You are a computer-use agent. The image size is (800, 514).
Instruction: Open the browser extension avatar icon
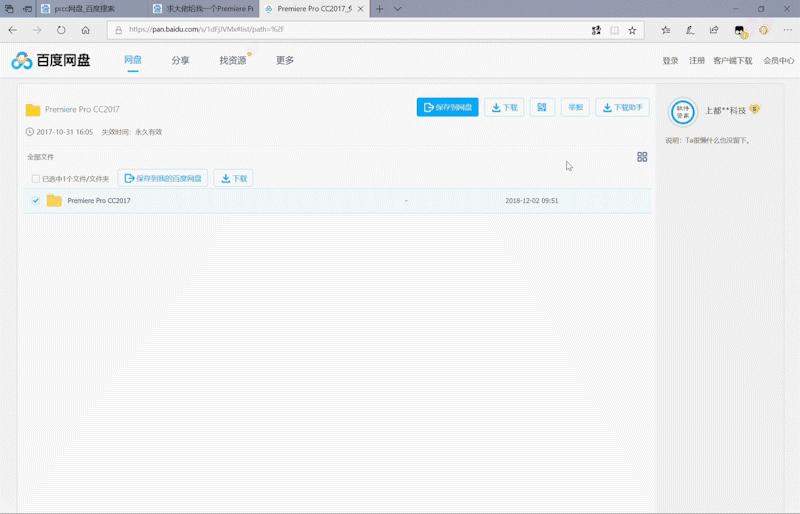[x=740, y=31]
